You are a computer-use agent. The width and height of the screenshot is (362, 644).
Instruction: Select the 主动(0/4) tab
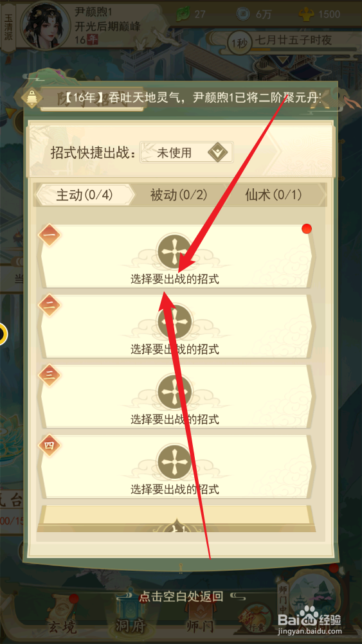85,195
